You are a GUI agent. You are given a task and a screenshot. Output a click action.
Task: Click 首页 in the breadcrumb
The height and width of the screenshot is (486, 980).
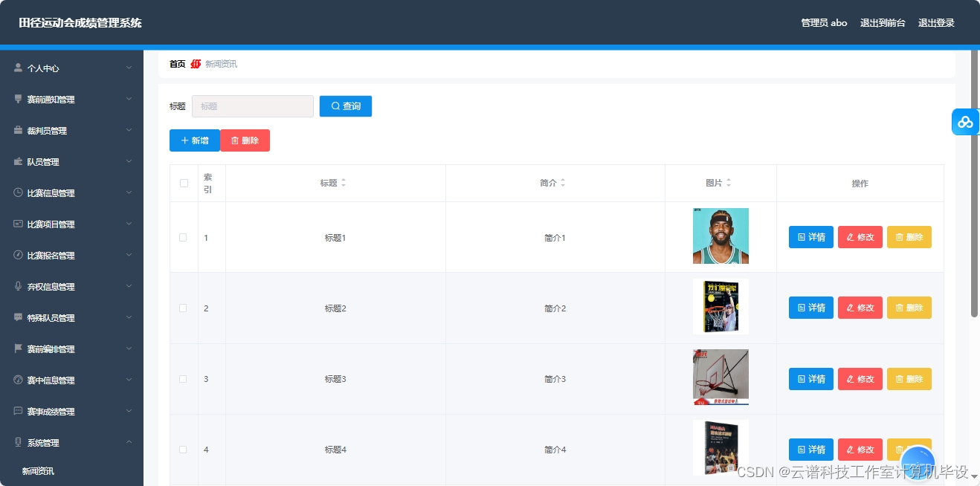(178, 63)
